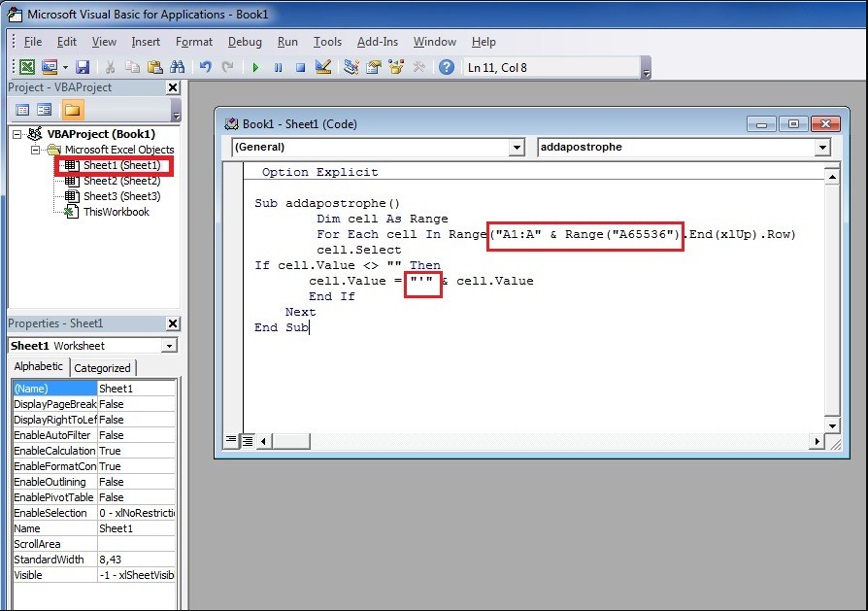This screenshot has width=868, height=611.
Task: Open the (General) object dropdown
Action: coord(517,148)
